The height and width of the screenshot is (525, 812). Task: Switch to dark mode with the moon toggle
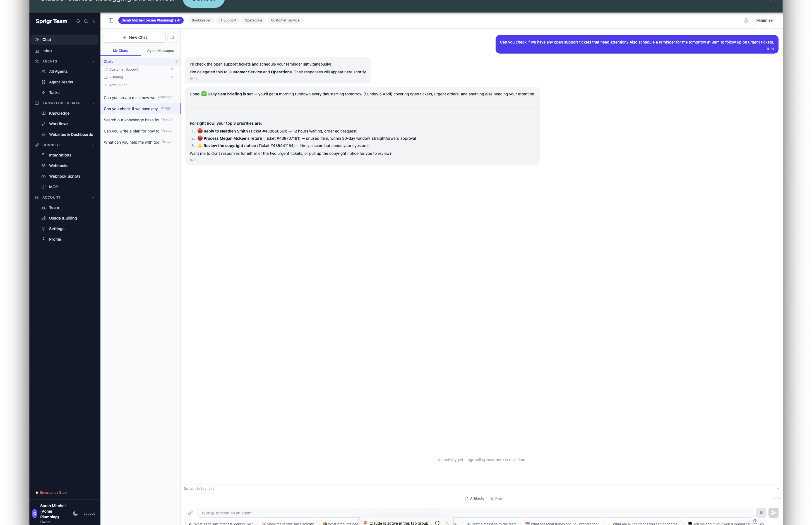point(75,513)
